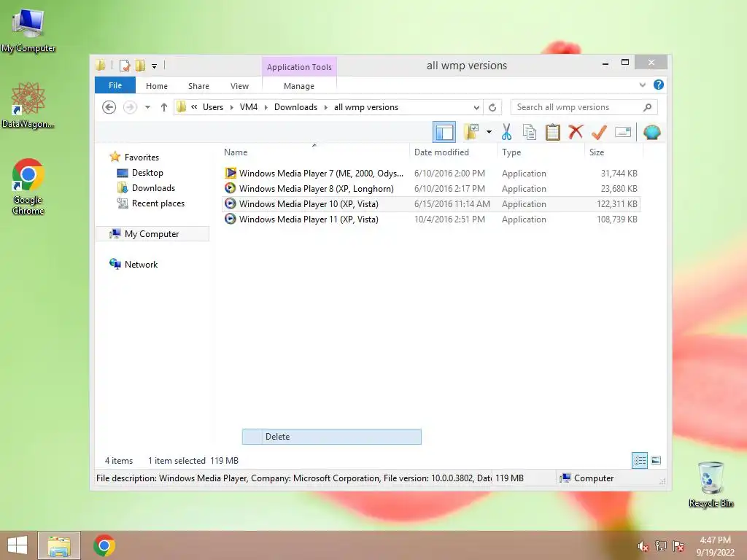The height and width of the screenshot is (560, 747).
Task: Click the window folder icon in title bar
Action: (100, 65)
